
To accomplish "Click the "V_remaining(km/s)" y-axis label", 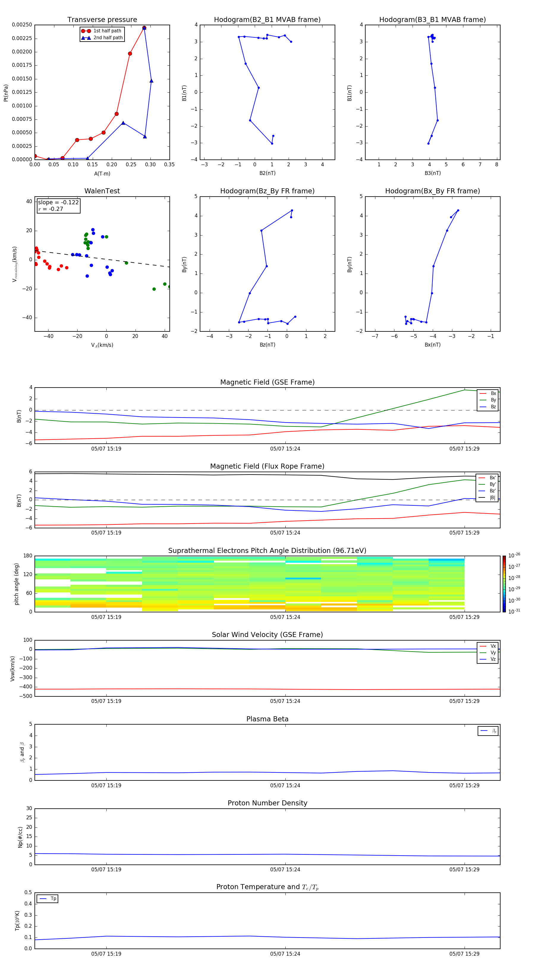I will click(x=15, y=264).
